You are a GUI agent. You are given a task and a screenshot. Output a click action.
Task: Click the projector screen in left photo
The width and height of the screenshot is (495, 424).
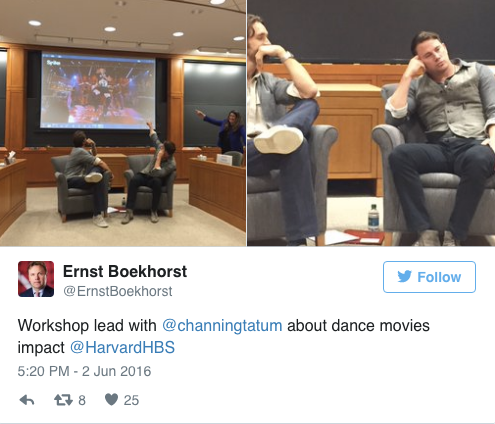pyautogui.click(x=98, y=90)
